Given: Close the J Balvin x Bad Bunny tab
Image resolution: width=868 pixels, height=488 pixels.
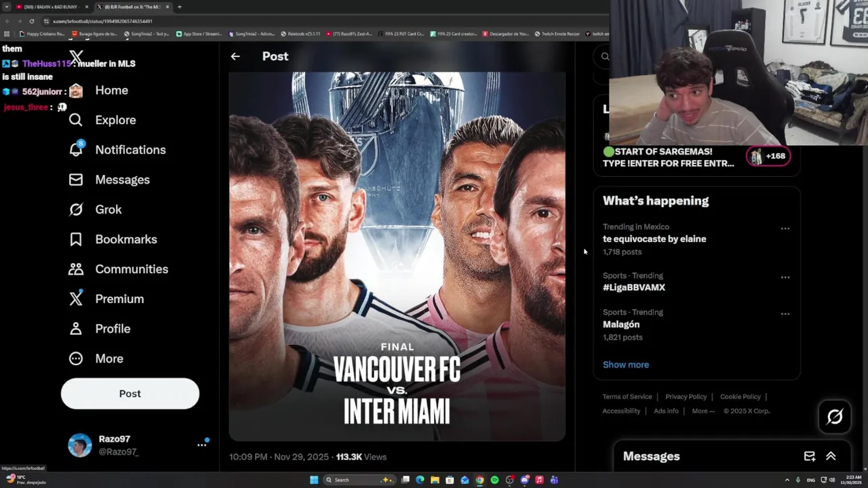Looking at the screenshot, I should [86, 7].
